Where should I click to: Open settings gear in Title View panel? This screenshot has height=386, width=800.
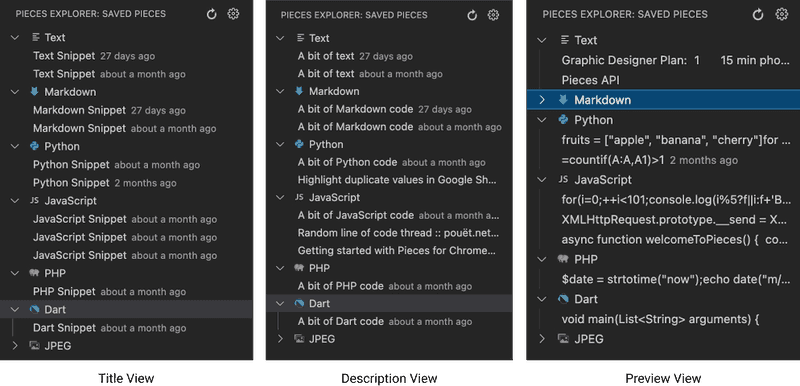[233, 14]
